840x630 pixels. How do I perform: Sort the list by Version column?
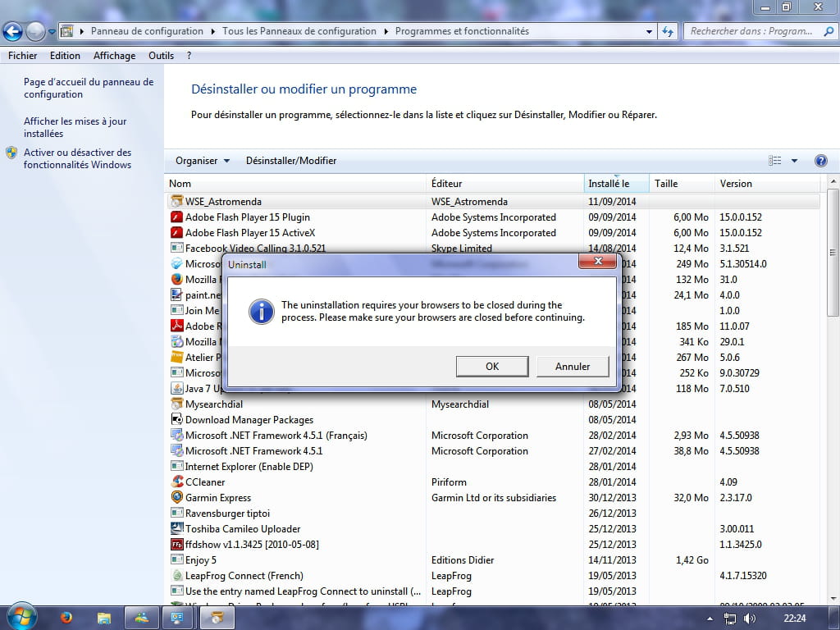(767, 183)
